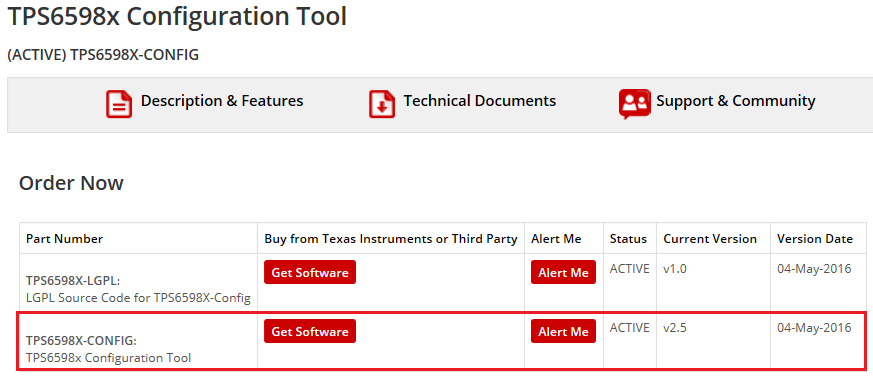Open the Description & Features section

click(x=222, y=101)
